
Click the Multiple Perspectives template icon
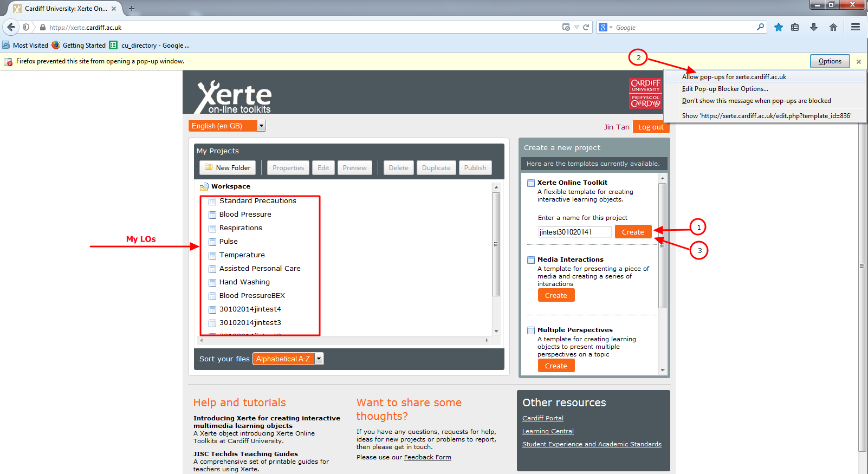tap(531, 330)
